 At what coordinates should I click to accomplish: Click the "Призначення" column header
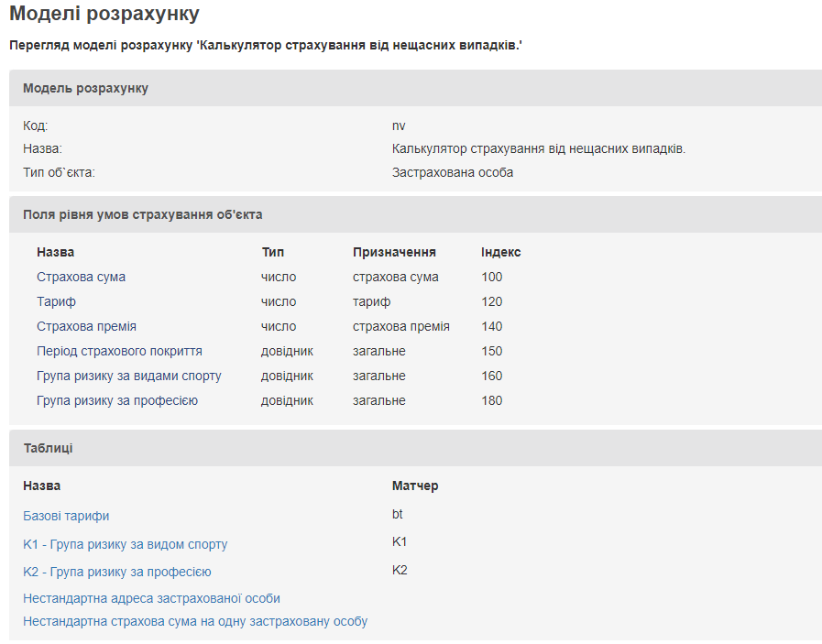(x=394, y=252)
